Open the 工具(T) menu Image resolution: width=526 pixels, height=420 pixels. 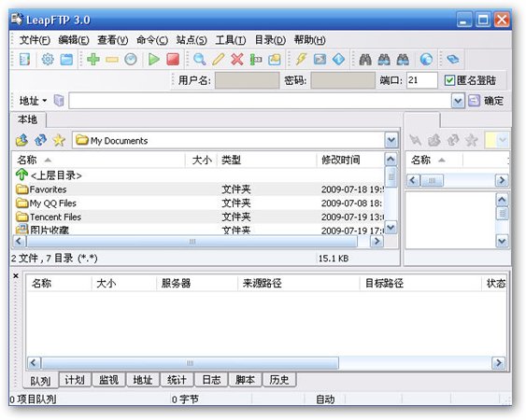231,40
